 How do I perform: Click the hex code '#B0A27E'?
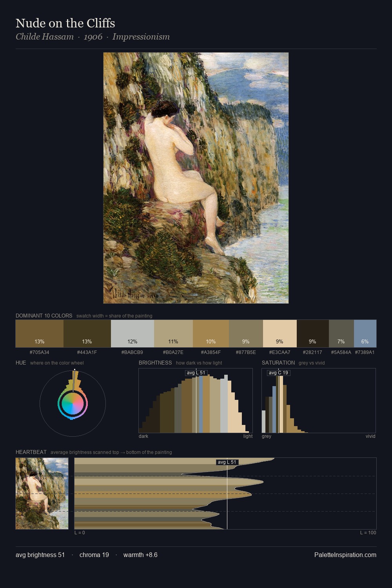173,352
